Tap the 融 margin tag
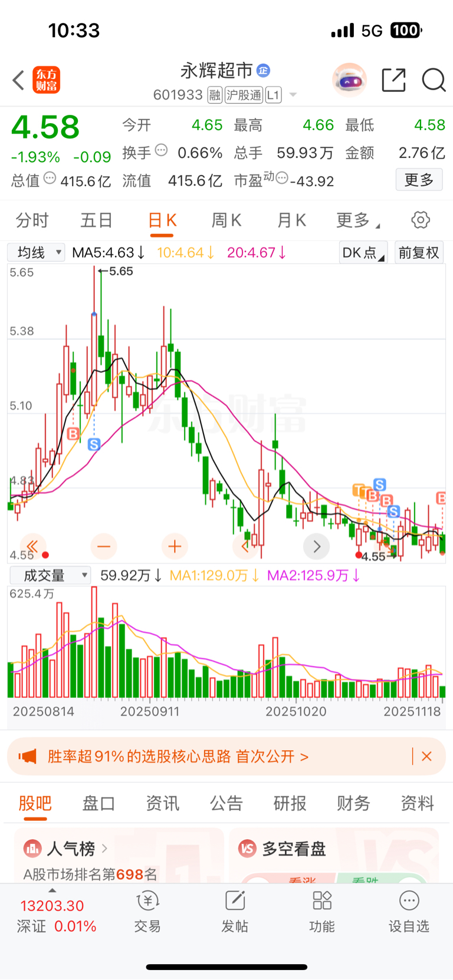Screen dimensions: 453x980 tap(215, 95)
